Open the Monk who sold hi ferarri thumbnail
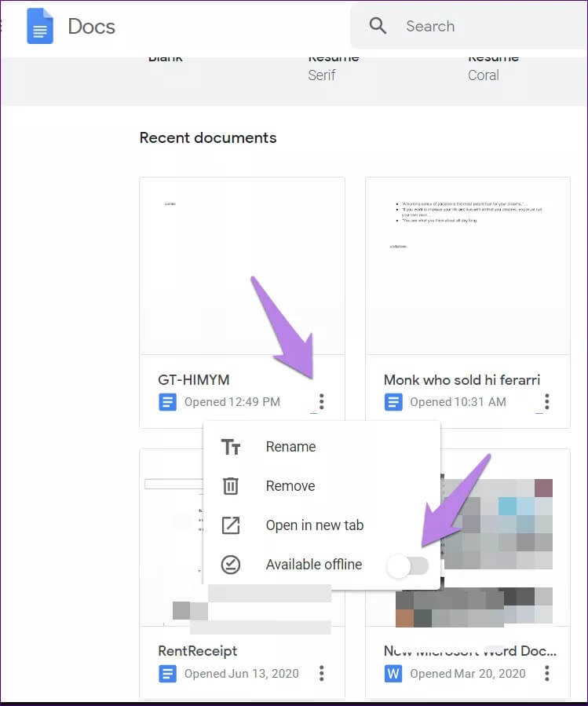Screen dimensions: 588x706 [x=468, y=265]
